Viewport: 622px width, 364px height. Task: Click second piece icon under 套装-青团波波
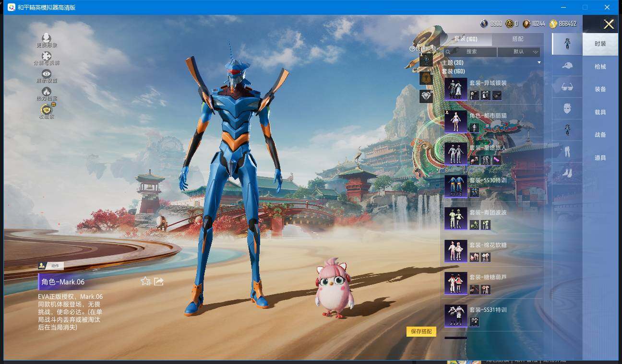coord(486,225)
